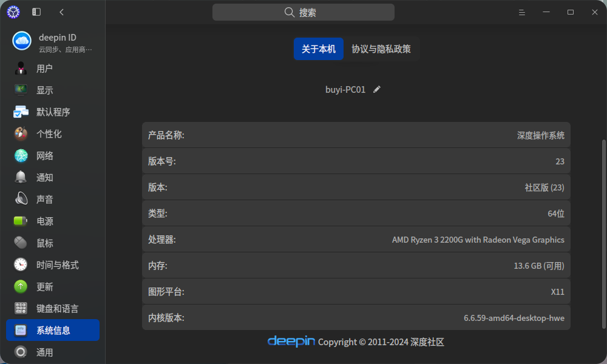The image size is (607, 364).
Task: Click the deepin logo in footer
Action: [291, 341]
